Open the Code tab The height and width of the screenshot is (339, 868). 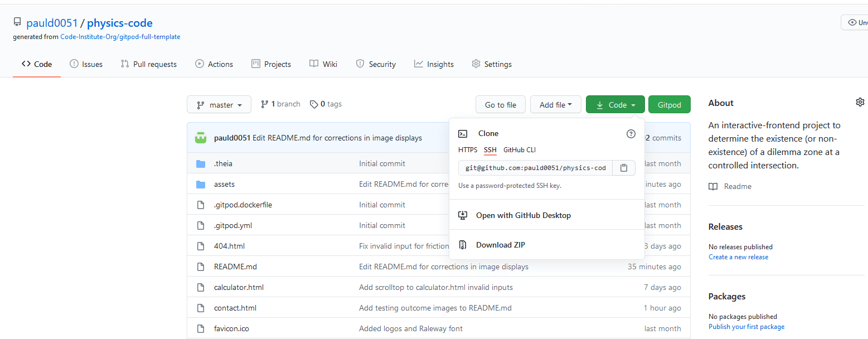[37, 64]
